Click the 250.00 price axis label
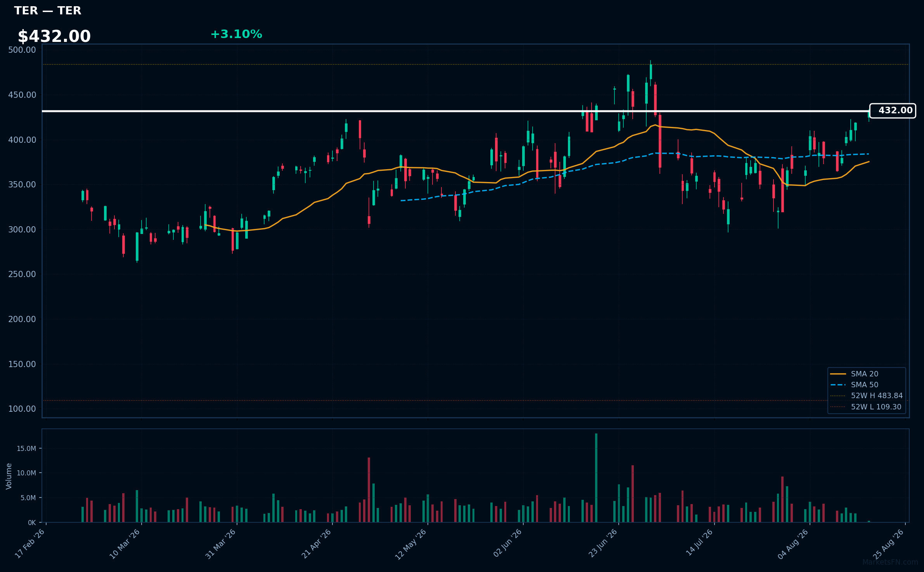The height and width of the screenshot is (572, 924). pos(22,274)
